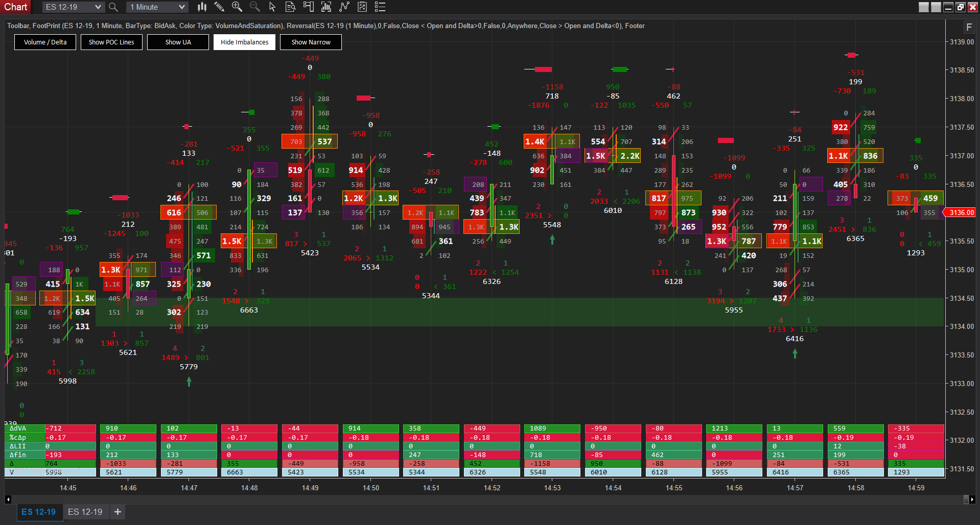Viewport: 980px width, 525px height.
Task: Click the zoom in magnifier icon
Action: (237, 7)
